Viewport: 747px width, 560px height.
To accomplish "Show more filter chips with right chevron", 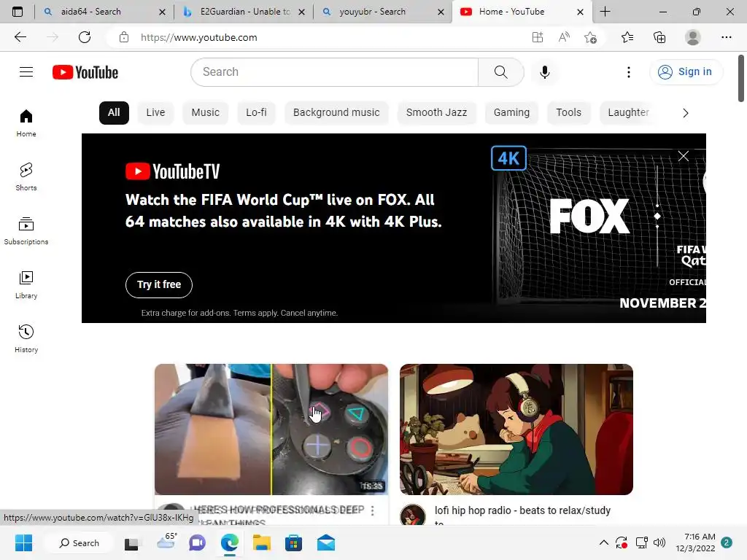I will coord(685,113).
